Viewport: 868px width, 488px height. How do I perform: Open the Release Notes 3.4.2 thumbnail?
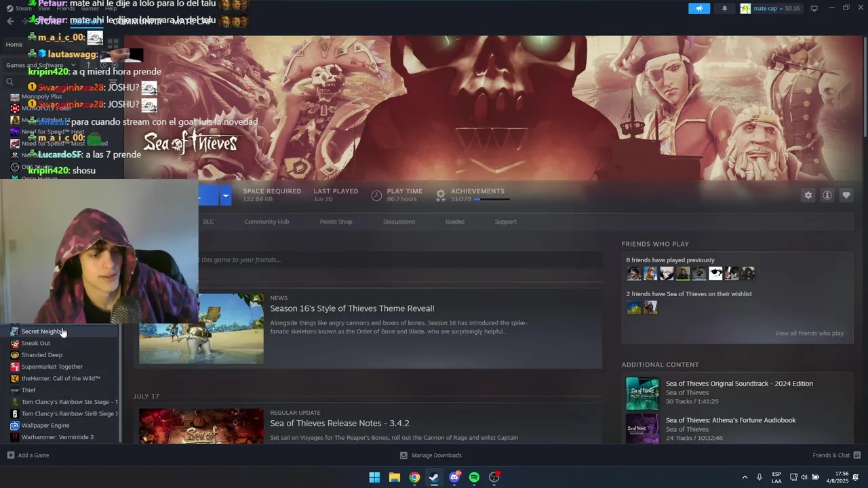point(201,426)
